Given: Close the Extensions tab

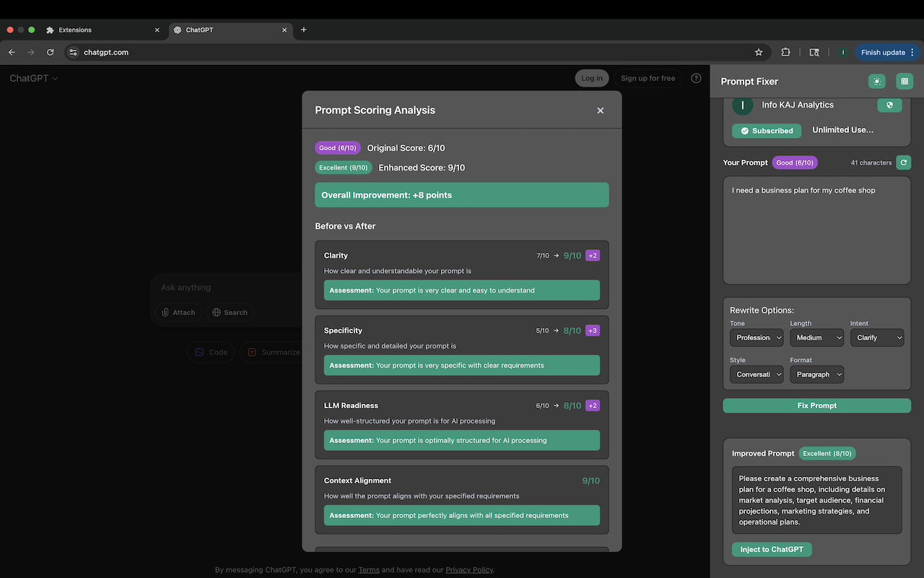Looking at the screenshot, I should 157,30.
